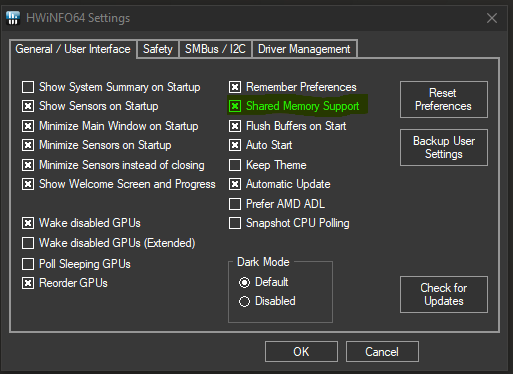Enable Snapshot CPU Polling
This screenshot has height=374, width=513.
pos(235,223)
